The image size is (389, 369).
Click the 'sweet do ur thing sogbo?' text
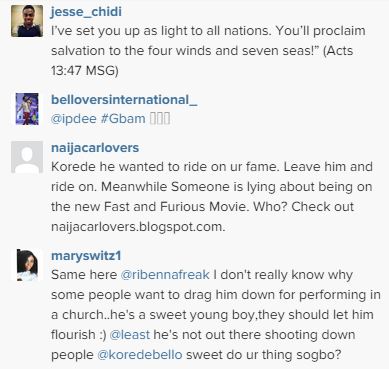click(264, 355)
